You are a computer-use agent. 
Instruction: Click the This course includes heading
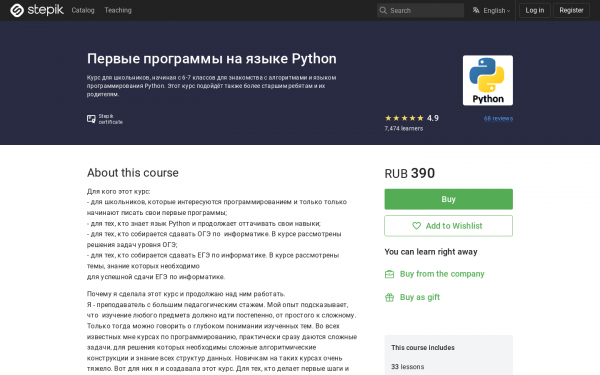click(x=423, y=347)
